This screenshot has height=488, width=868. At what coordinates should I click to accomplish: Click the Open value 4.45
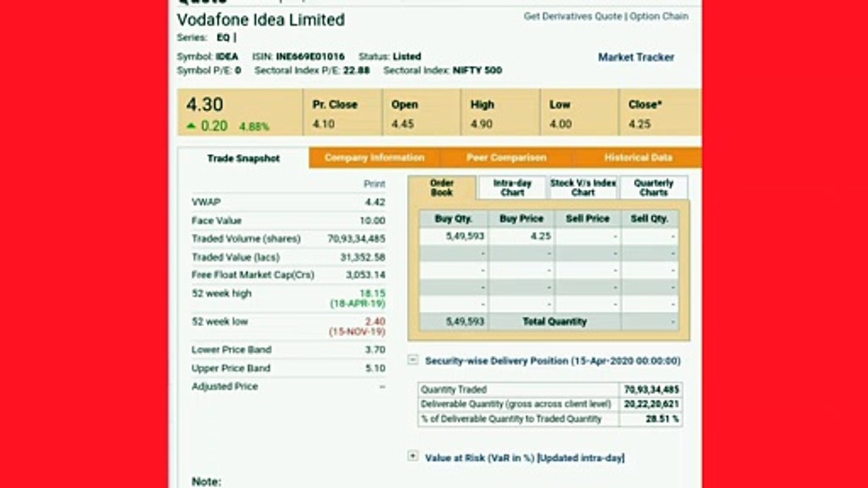403,124
